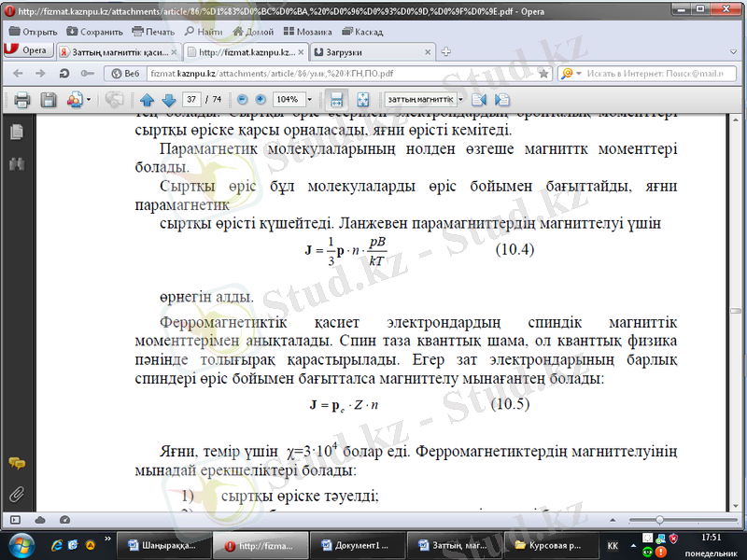Open the search field dropdown arrow
747x560 pixels.
click(x=460, y=100)
